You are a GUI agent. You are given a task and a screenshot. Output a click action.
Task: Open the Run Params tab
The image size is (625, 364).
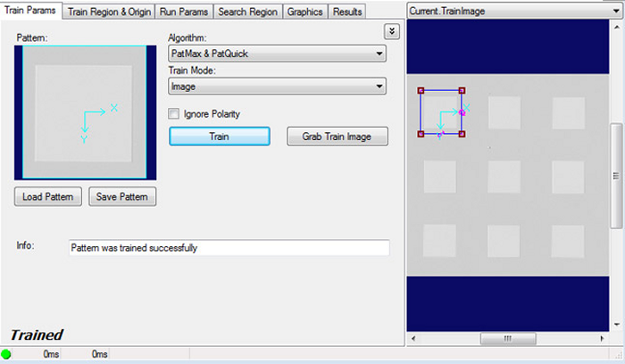coord(185,12)
